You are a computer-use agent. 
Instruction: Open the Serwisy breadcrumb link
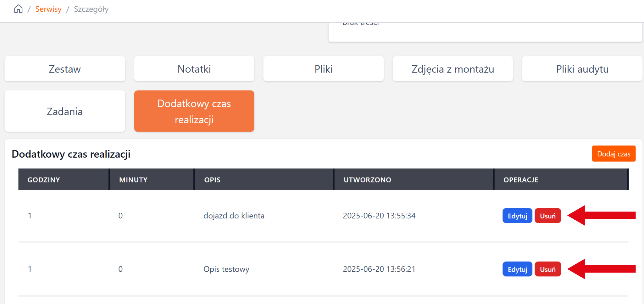tap(48, 9)
